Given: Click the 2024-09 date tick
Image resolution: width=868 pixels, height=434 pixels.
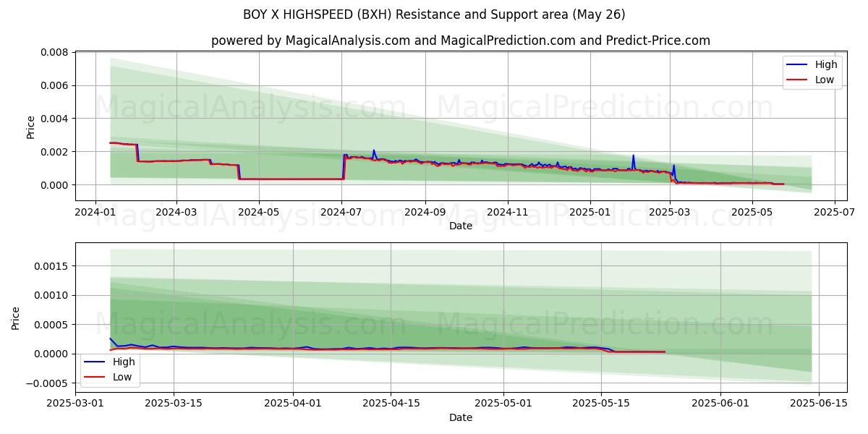Looking at the screenshot, I should coord(425,213).
